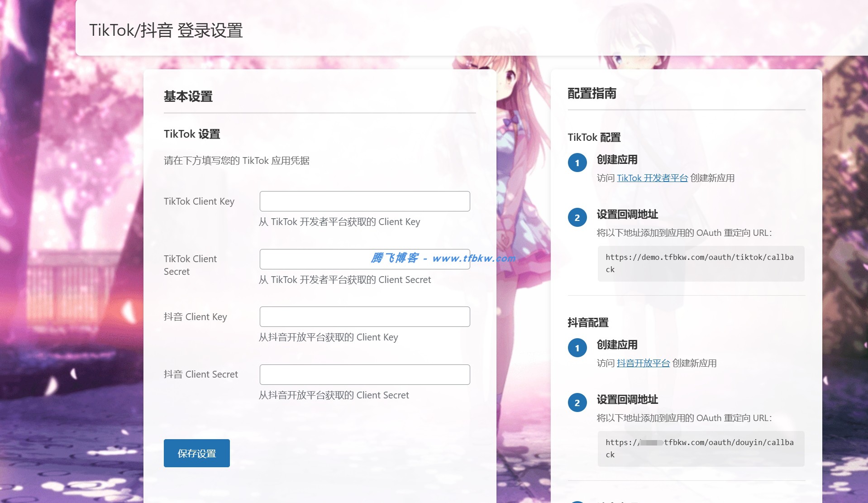Select the TikTok callback URL code block

click(700, 264)
